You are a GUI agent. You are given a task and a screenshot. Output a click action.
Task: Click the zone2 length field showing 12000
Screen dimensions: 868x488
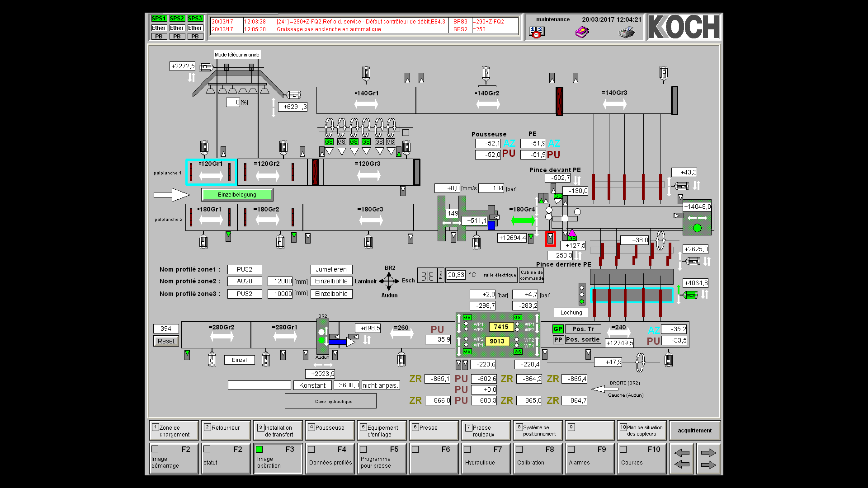pyautogui.click(x=280, y=281)
